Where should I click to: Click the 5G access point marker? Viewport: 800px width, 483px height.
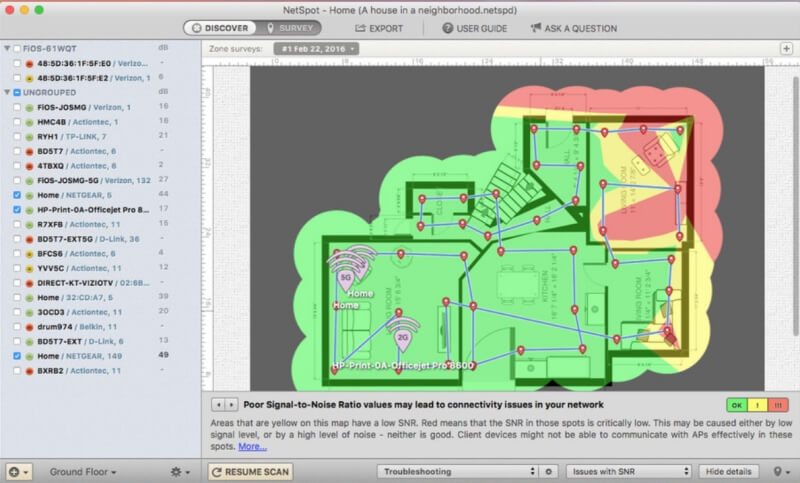pyautogui.click(x=346, y=279)
